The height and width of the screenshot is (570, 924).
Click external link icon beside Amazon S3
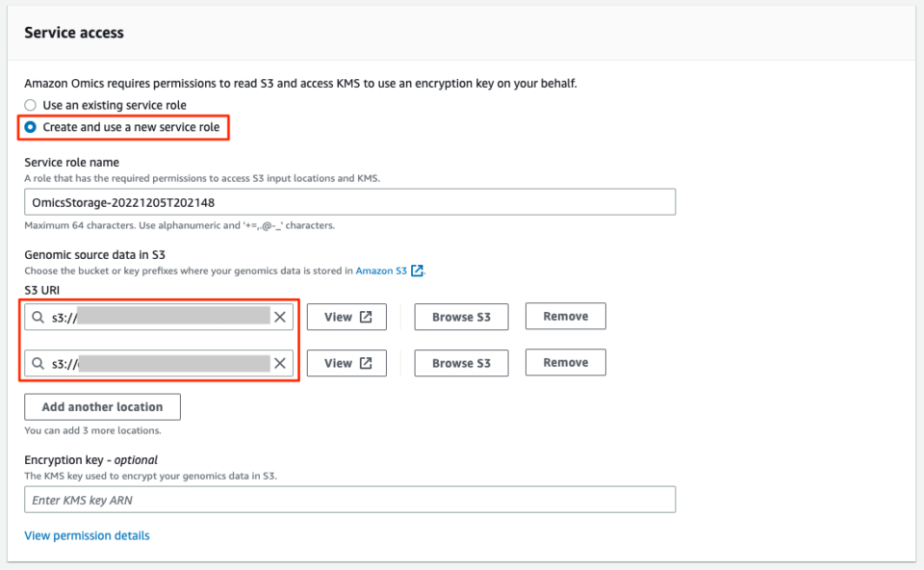point(417,272)
